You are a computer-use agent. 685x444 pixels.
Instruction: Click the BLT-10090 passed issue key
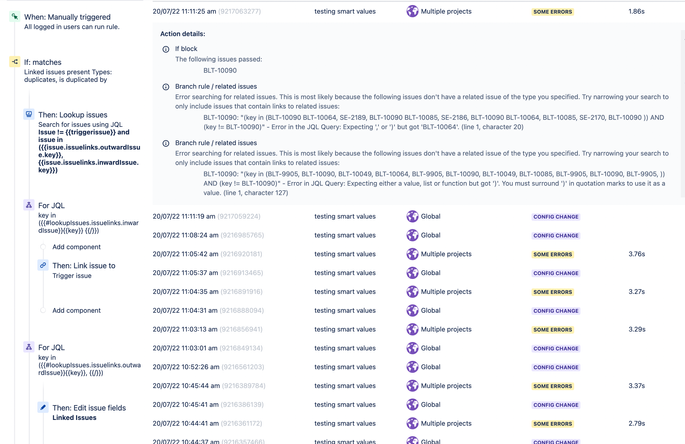coord(220,70)
